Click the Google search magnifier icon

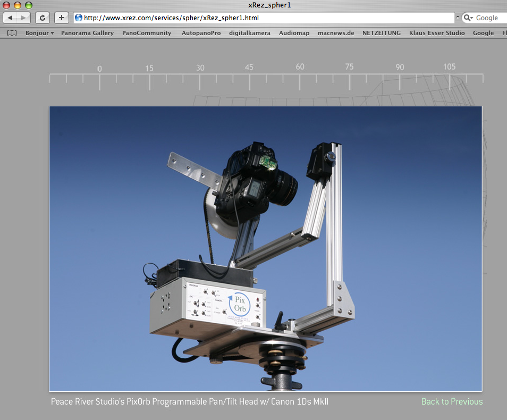tap(468, 18)
